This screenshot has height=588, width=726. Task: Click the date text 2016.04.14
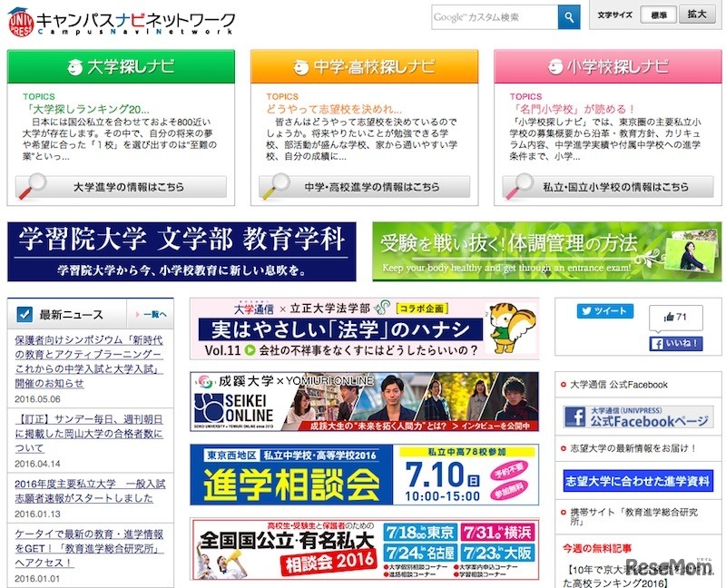point(37,464)
